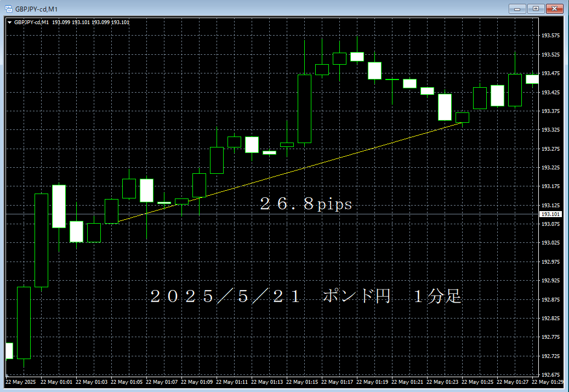This screenshot has height=392, width=569.
Task: Click the 22 May 01:03 time label
Action: pyautogui.click(x=92, y=382)
